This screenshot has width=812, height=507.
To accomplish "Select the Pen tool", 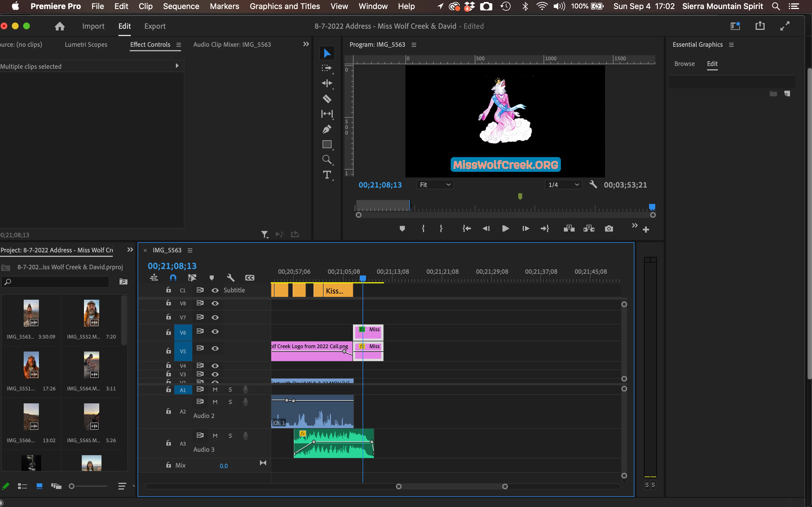I will [x=327, y=129].
